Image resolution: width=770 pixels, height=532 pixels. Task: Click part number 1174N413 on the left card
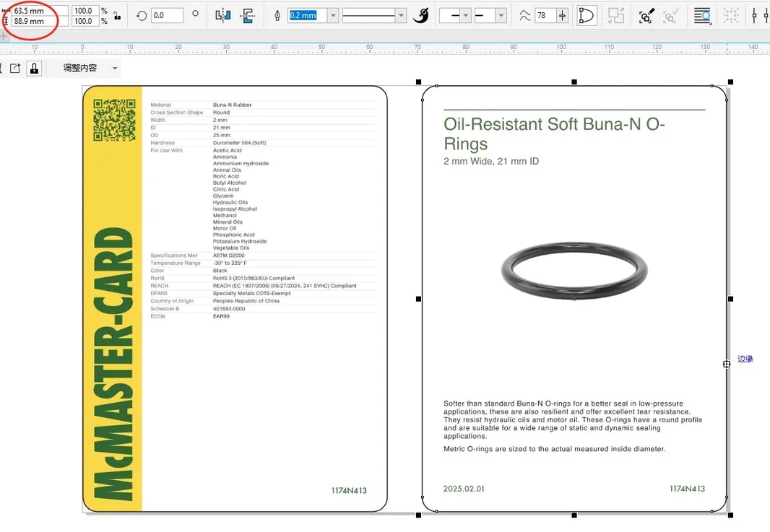(x=349, y=490)
